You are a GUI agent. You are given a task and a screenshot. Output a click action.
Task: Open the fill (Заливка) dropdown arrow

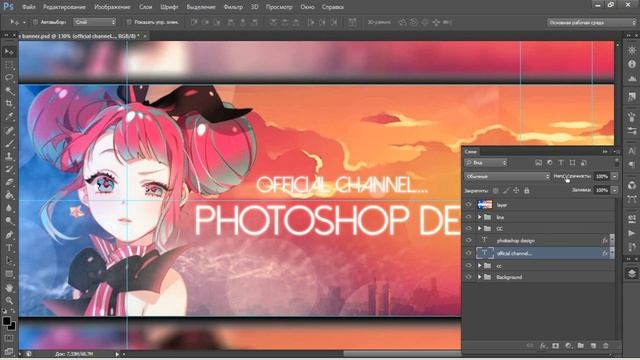614,190
